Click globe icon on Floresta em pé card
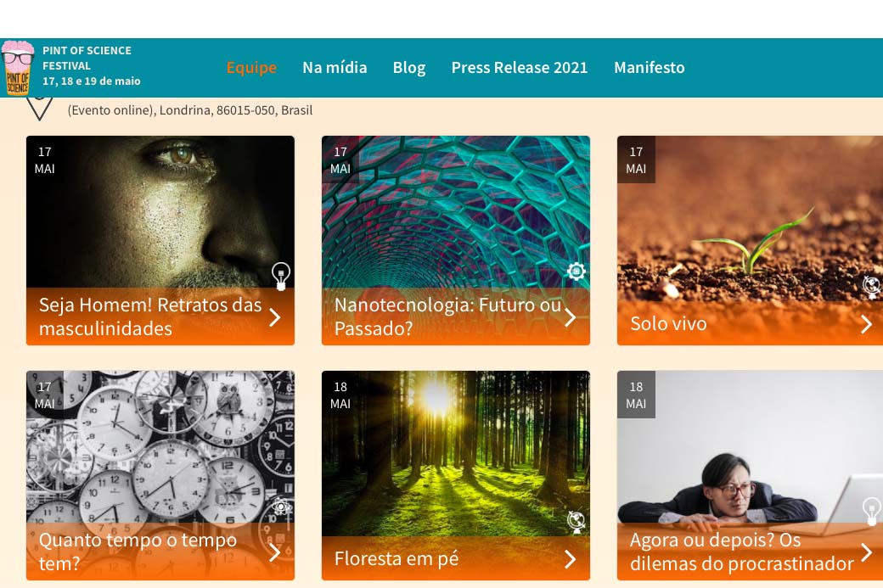The width and height of the screenshot is (883, 588). click(576, 522)
